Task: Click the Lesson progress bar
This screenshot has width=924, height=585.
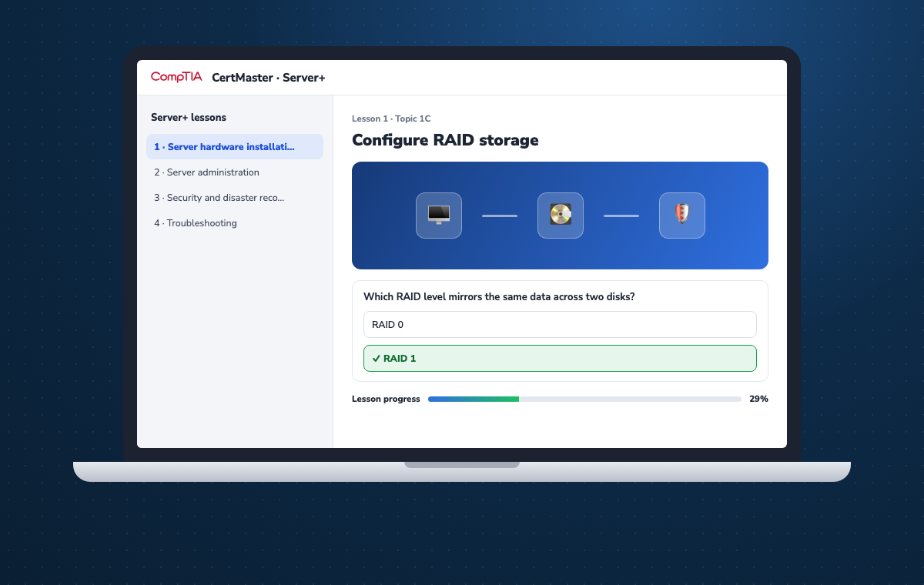Action: tap(584, 399)
